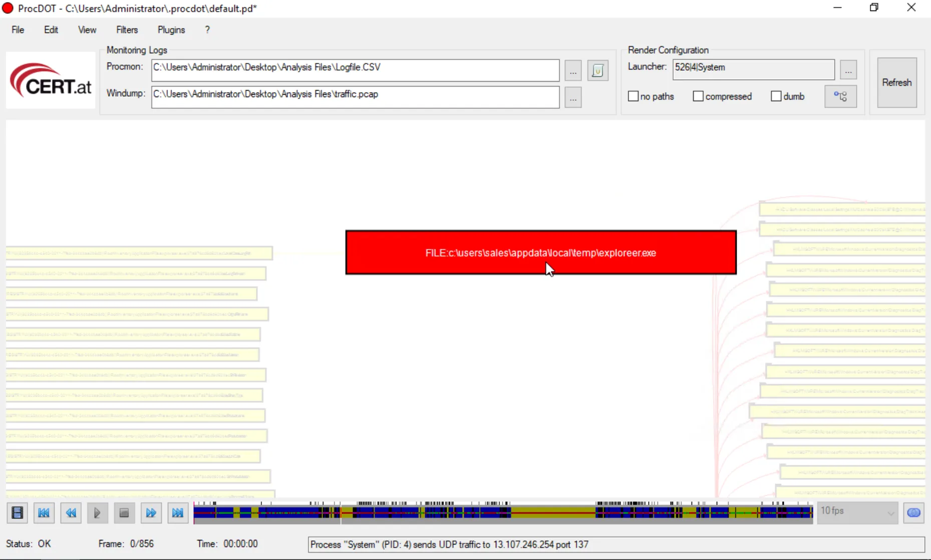Stop playback with the stop button
Image resolution: width=931 pixels, height=560 pixels.
click(124, 513)
